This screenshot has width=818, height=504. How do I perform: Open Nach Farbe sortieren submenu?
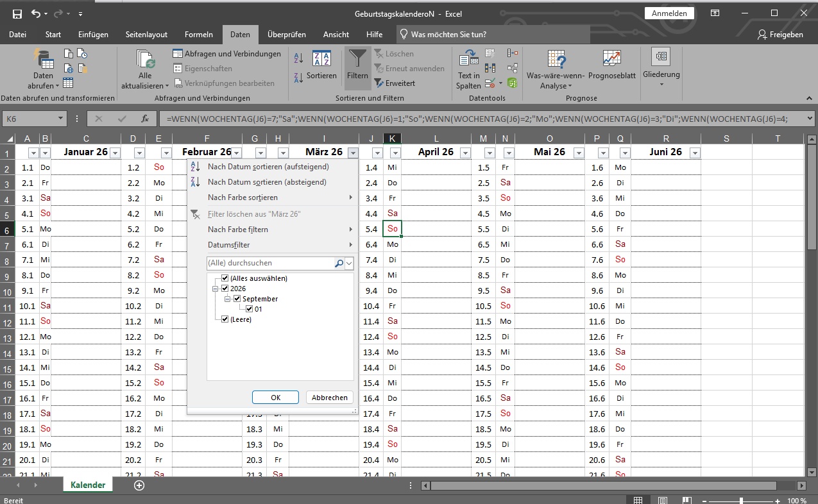click(272, 197)
